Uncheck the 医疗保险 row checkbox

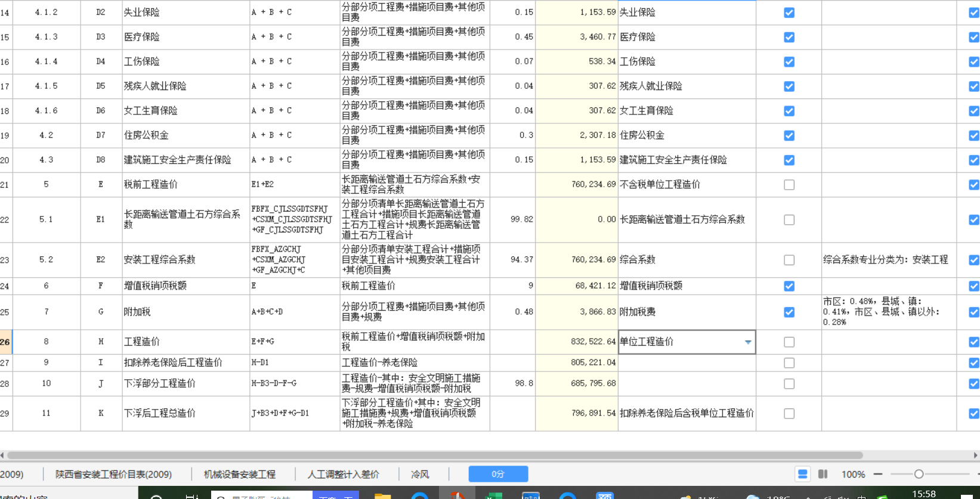coord(789,37)
